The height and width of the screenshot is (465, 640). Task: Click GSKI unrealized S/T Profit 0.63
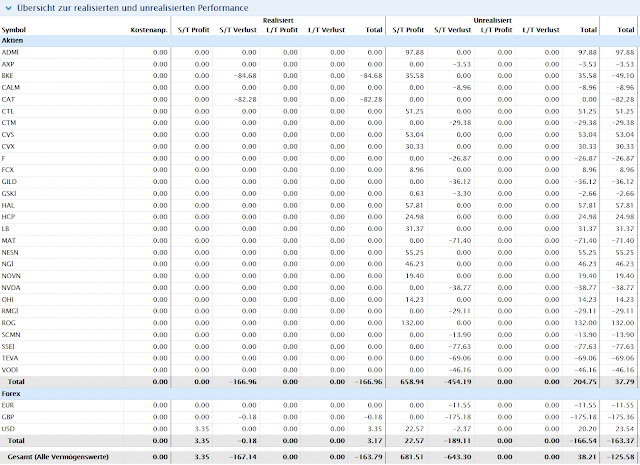click(416, 193)
